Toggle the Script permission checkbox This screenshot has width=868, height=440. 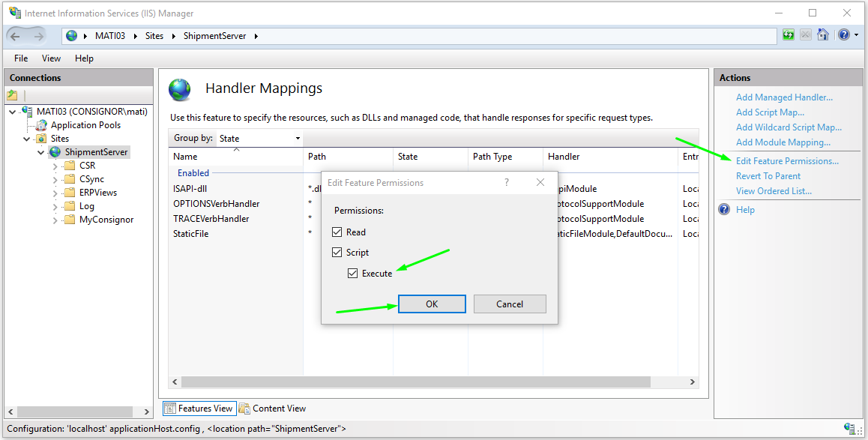click(337, 253)
